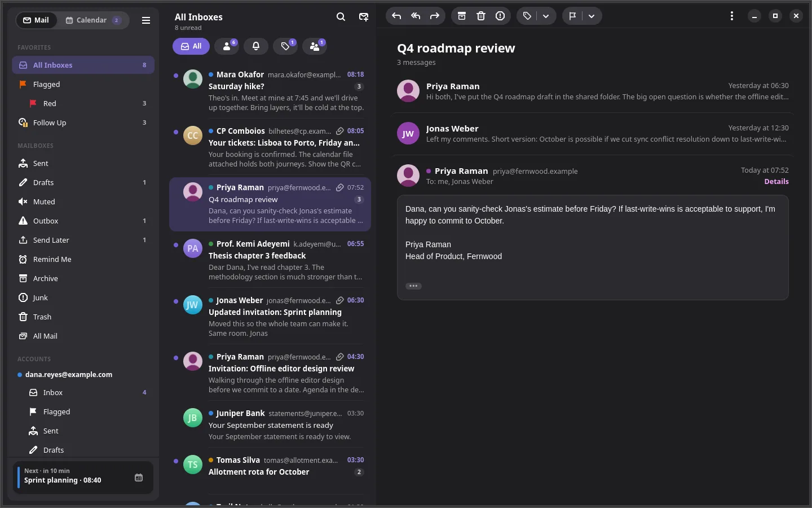Open the calendar icon in the Next event card
This screenshot has height=508, width=812.
click(139, 478)
